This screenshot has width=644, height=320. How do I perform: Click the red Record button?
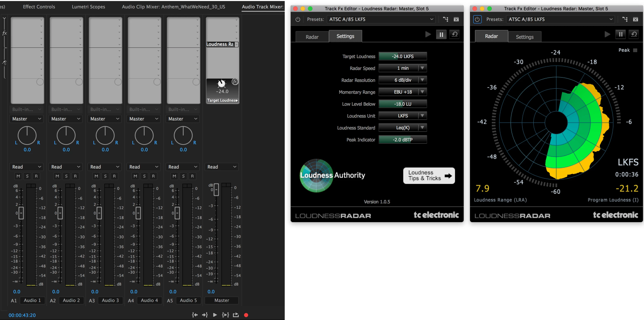(246, 315)
